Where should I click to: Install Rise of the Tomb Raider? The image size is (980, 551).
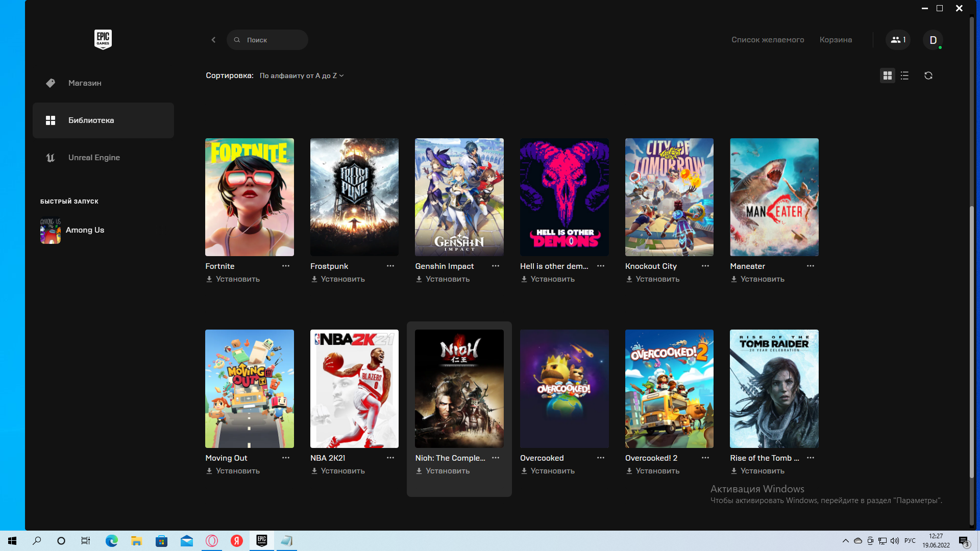[758, 471]
